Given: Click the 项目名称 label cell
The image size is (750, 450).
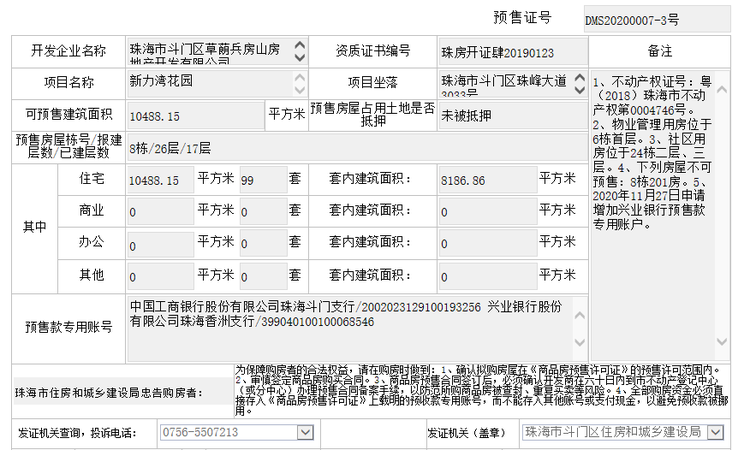Looking at the screenshot, I should 68,83.
